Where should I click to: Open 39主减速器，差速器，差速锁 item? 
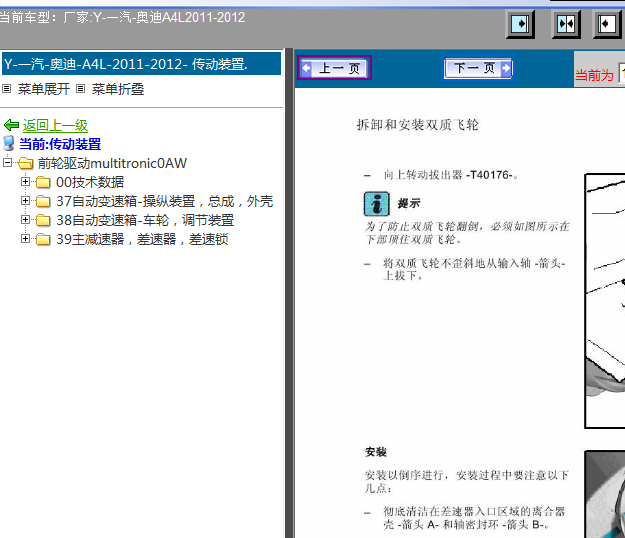pyautogui.click(x=142, y=239)
